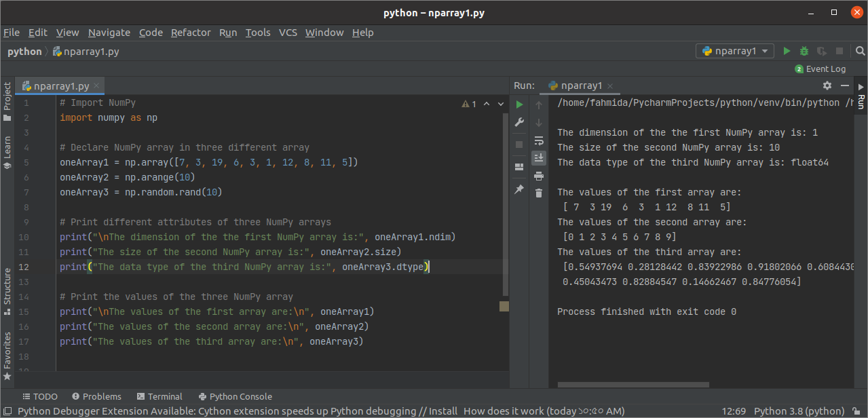868x418 pixels.
Task: Switch to the Terminal tab at the bottom
Action: click(x=159, y=396)
